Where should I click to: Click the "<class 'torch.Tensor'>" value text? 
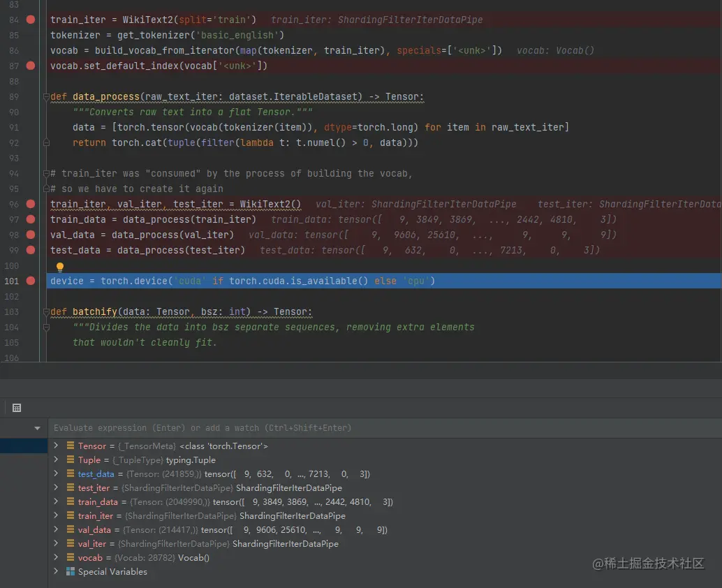(223, 446)
